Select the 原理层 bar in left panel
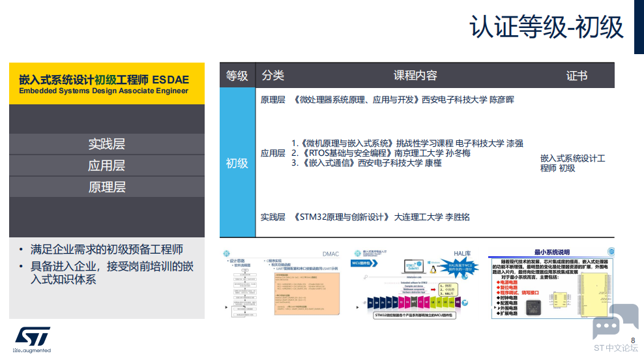 107,187
